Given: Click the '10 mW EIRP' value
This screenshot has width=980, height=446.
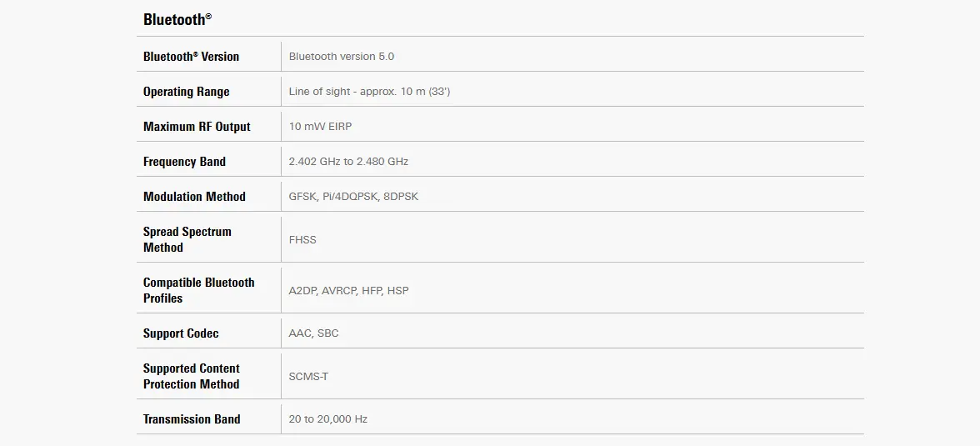Looking at the screenshot, I should point(320,127).
